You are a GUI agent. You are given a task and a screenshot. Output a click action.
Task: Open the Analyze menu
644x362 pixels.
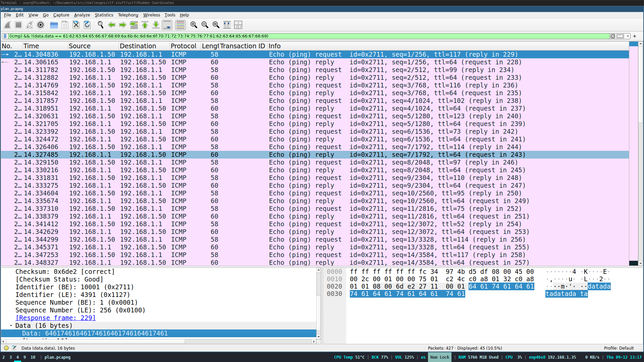point(82,15)
